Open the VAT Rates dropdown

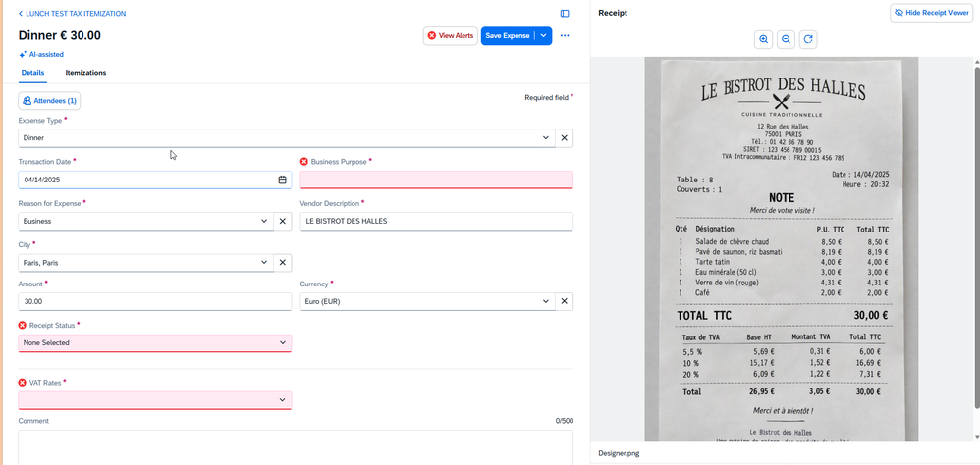click(154, 400)
